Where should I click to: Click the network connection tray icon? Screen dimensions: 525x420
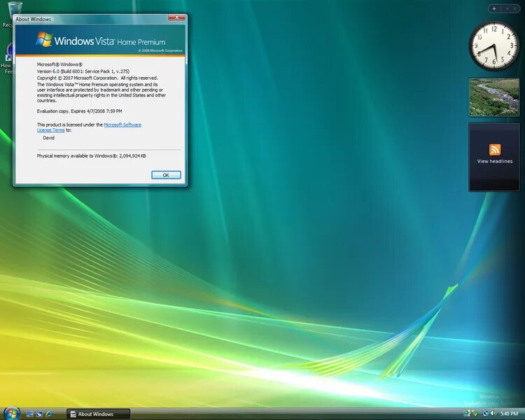coord(486,414)
